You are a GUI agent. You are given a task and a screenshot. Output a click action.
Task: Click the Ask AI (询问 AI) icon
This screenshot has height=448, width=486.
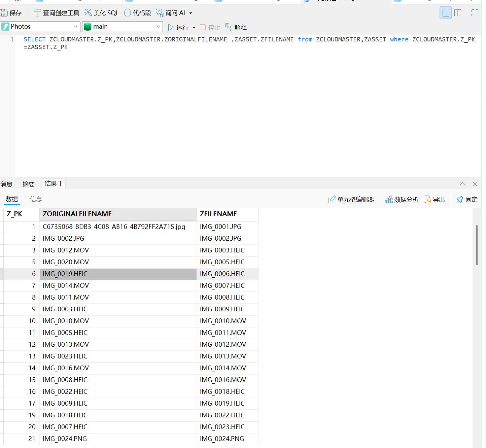click(160, 13)
